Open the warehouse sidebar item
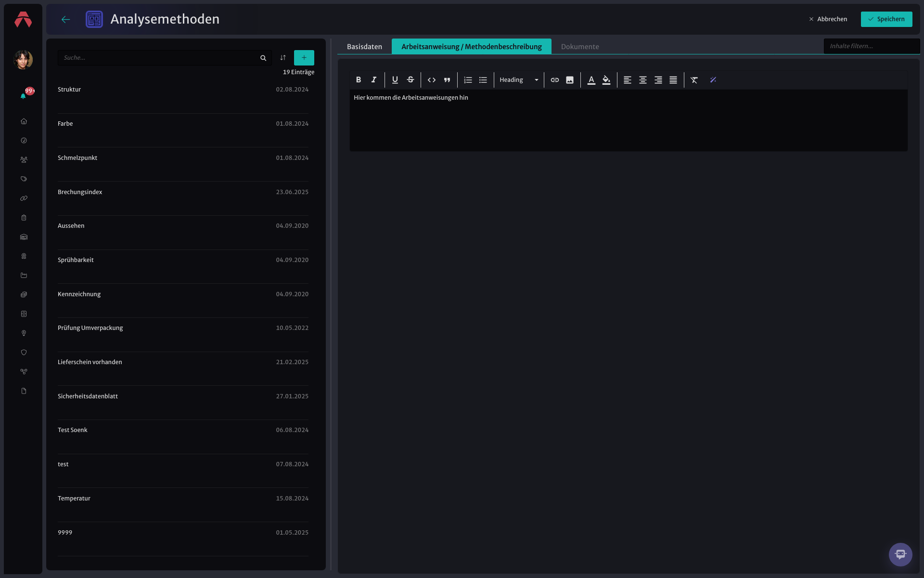This screenshot has width=924, height=578. click(x=24, y=237)
